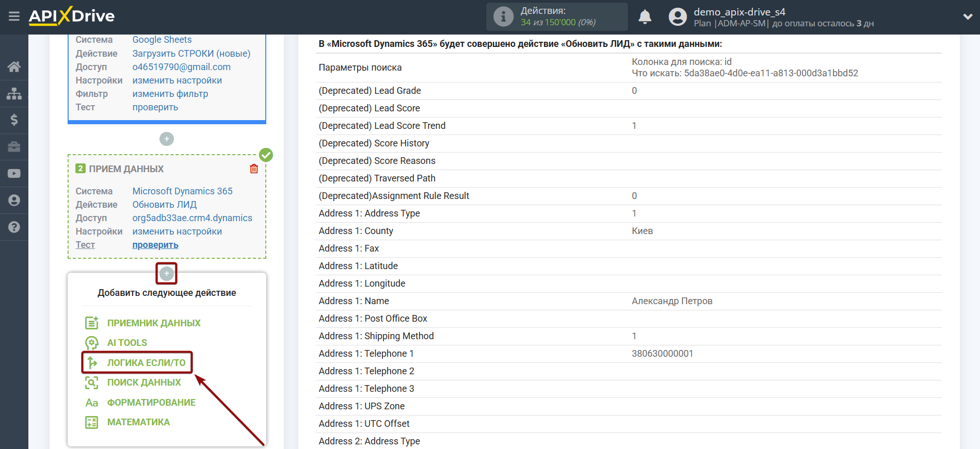Viewport: 980px width, 449px height.
Task: Click org5adb33ae.crm4.dynamics access link
Action: (192, 218)
